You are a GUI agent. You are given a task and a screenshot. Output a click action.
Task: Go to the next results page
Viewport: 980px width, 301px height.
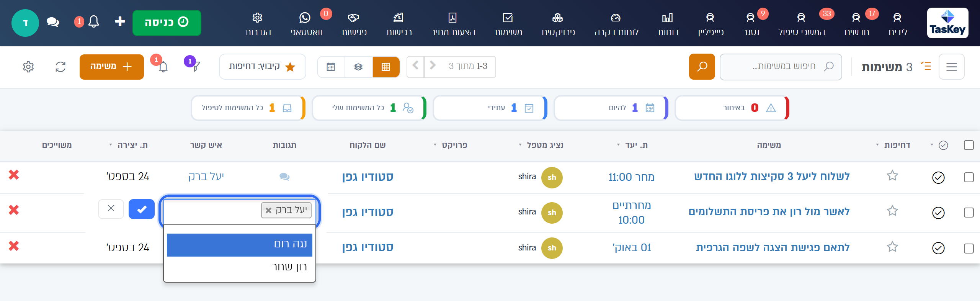point(415,65)
